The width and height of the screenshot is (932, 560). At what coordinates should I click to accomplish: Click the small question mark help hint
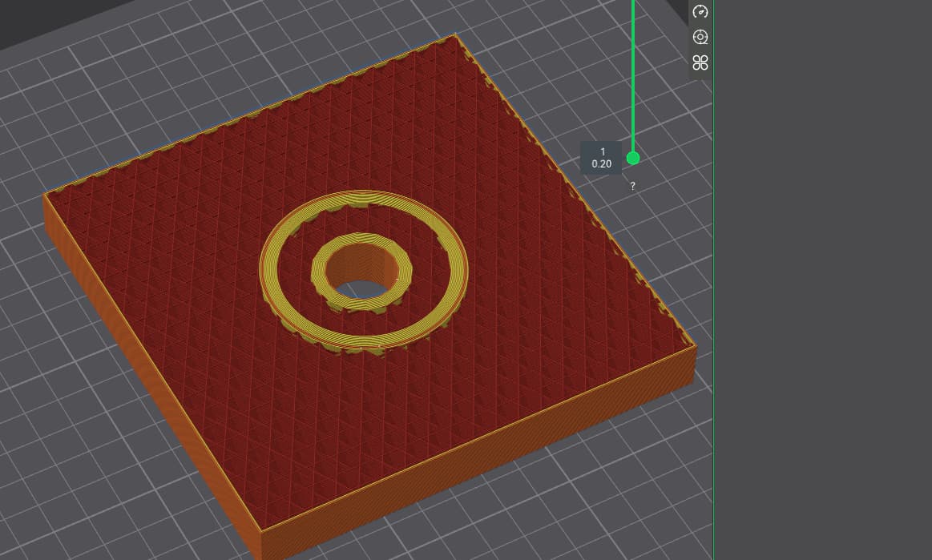coord(632,186)
